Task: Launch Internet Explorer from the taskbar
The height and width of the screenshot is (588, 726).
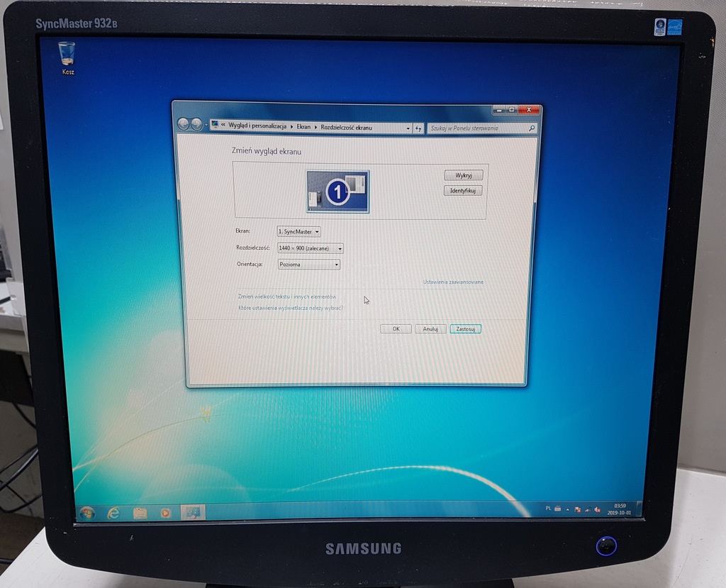Action: point(113,513)
